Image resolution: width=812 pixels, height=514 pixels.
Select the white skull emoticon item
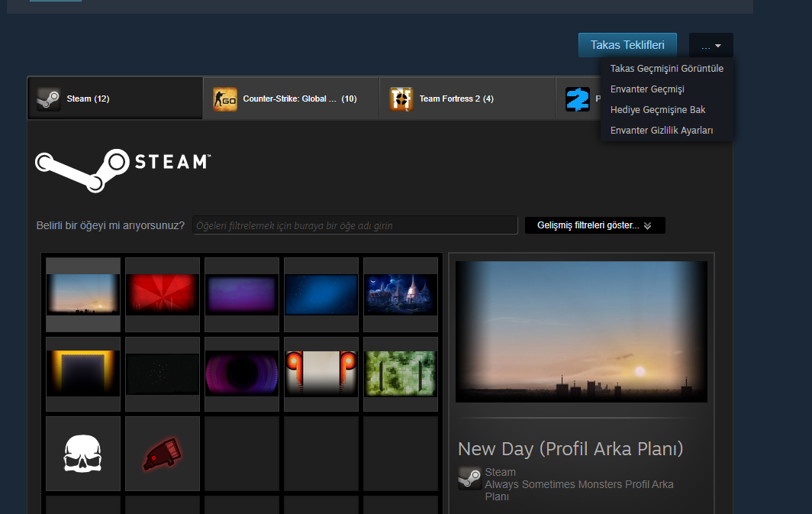pyautogui.click(x=83, y=454)
